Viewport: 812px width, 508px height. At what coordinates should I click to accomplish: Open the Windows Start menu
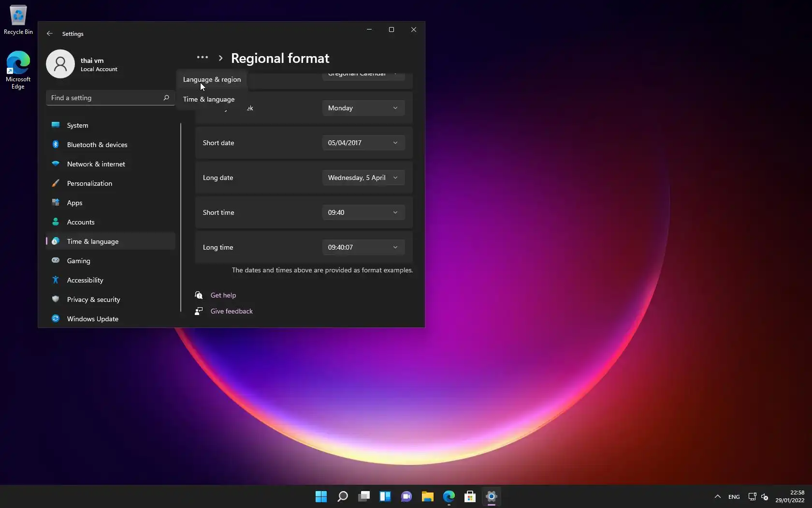coord(321,496)
